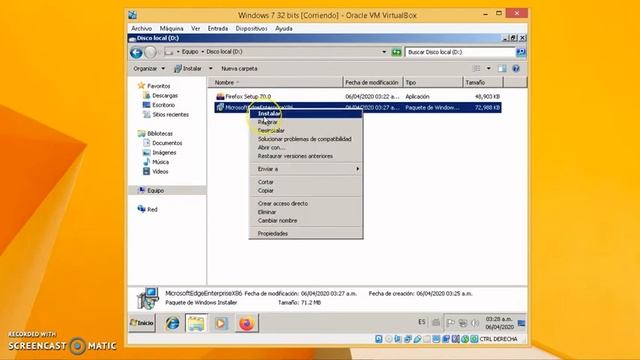Click the ES language indicator
This screenshot has width=640, height=360.
pos(422,322)
